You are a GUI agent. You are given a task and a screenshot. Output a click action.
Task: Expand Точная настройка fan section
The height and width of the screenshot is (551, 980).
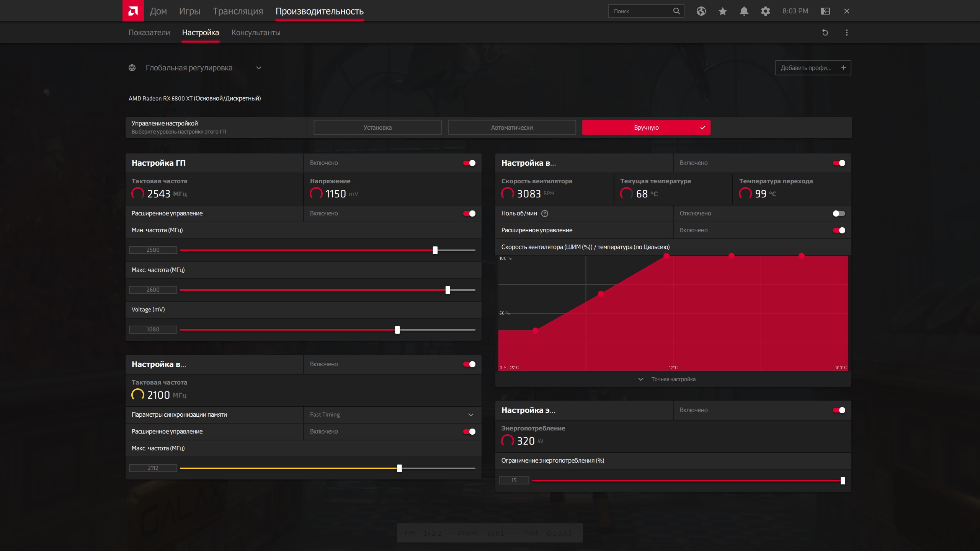666,379
